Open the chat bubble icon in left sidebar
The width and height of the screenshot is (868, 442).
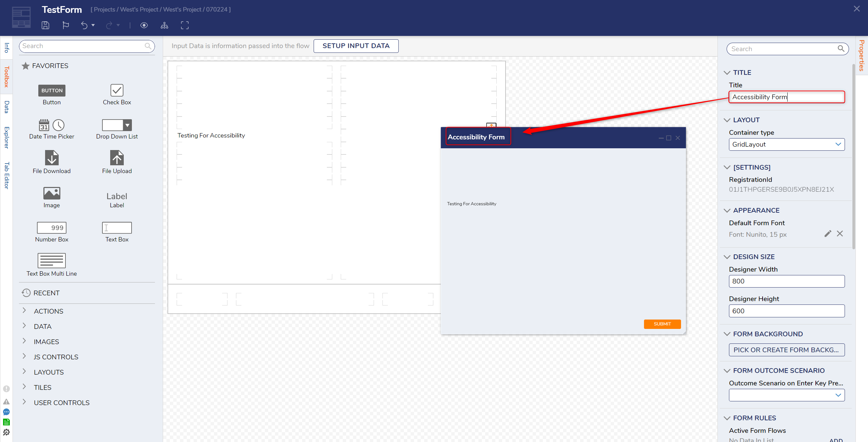[6, 412]
